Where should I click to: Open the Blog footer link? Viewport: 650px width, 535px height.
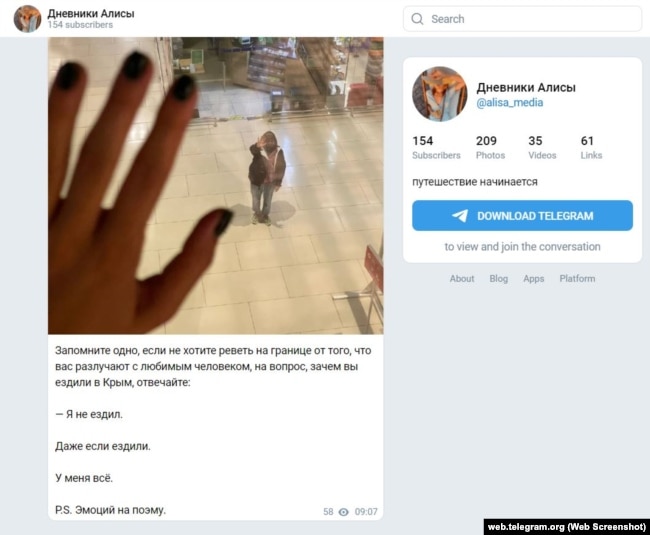tap(499, 278)
